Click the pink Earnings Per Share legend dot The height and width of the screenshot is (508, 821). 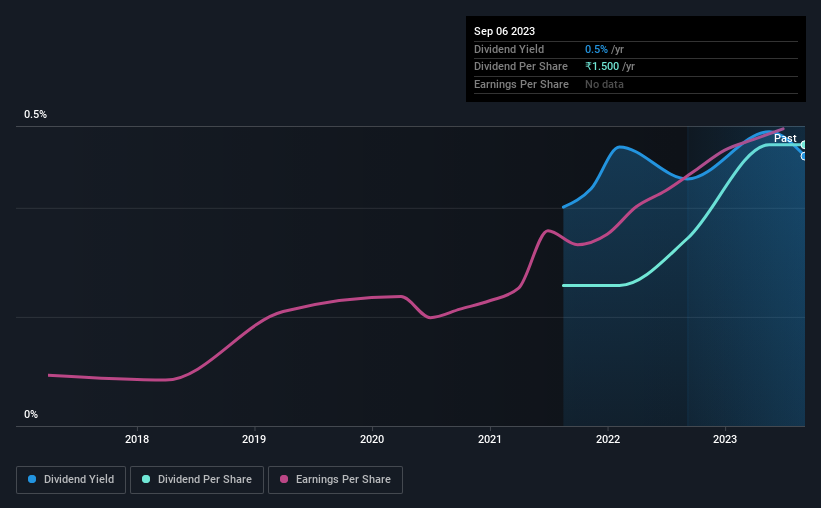pos(284,479)
